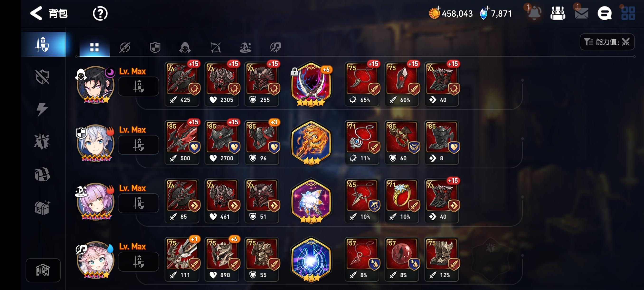Screen dimensions: 644x290
Task: Filter heroes by the ranger bow tab
Action: pos(215,47)
